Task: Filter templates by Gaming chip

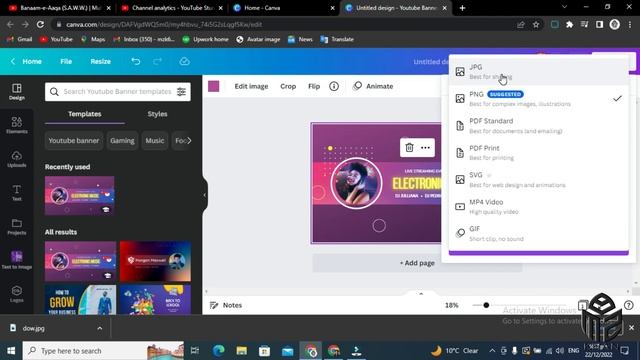Action: click(122, 140)
